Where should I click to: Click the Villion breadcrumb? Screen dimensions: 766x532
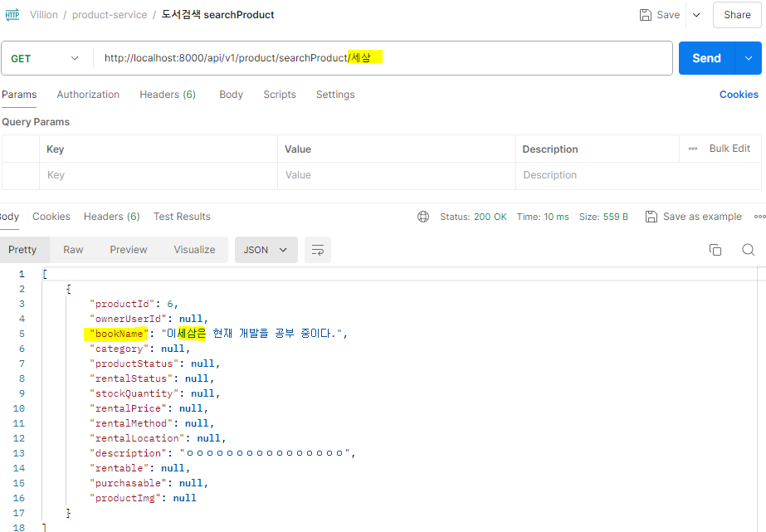(x=43, y=15)
